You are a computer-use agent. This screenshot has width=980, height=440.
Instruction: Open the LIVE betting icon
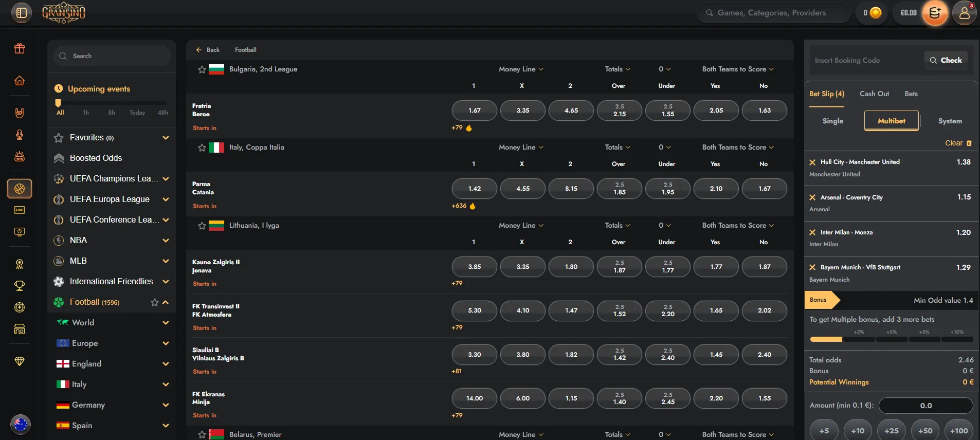click(x=20, y=210)
